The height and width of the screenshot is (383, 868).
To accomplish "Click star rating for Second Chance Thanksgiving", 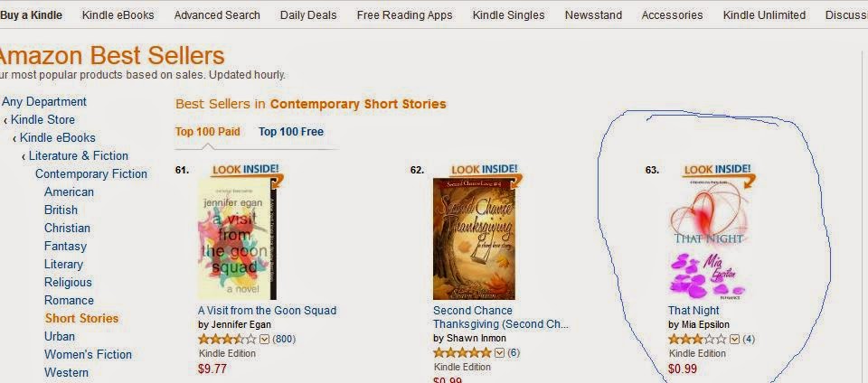I will pyautogui.click(x=462, y=352).
